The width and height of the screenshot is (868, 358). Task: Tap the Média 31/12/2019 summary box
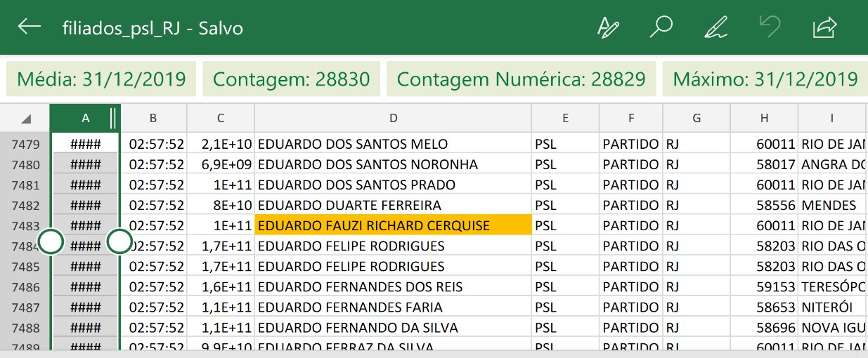tap(101, 79)
